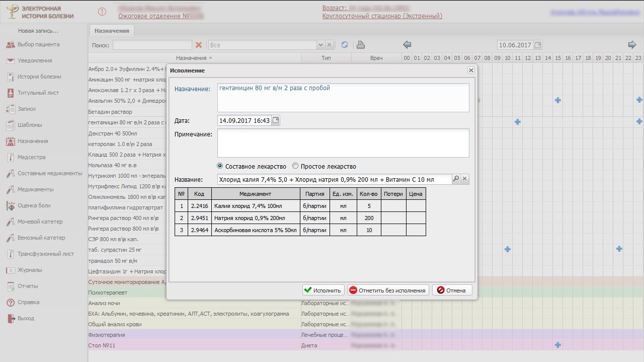Open Медикаменты in the sidebar menu
The width and height of the screenshot is (644, 362).
tap(35, 189)
